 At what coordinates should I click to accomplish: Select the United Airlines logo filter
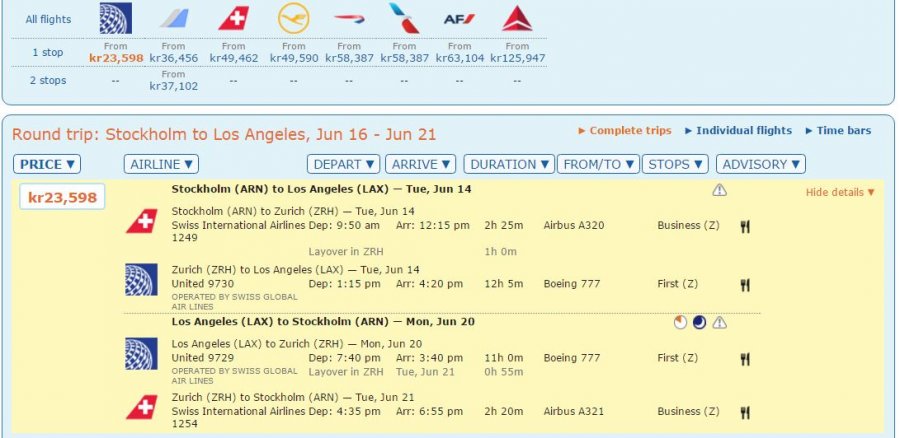pos(116,19)
